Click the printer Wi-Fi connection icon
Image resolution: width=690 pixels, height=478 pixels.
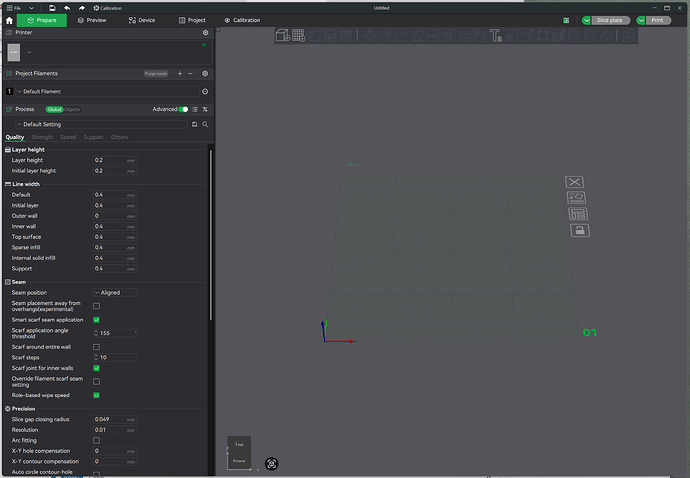point(204,45)
